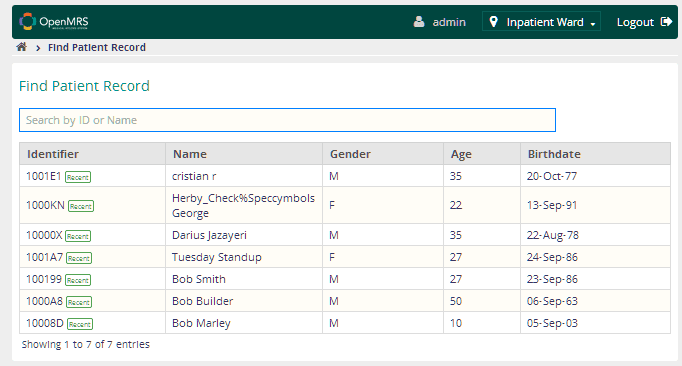This screenshot has height=366, width=682.
Task: Click Recent badge next to 100199
Action: coord(78,280)
